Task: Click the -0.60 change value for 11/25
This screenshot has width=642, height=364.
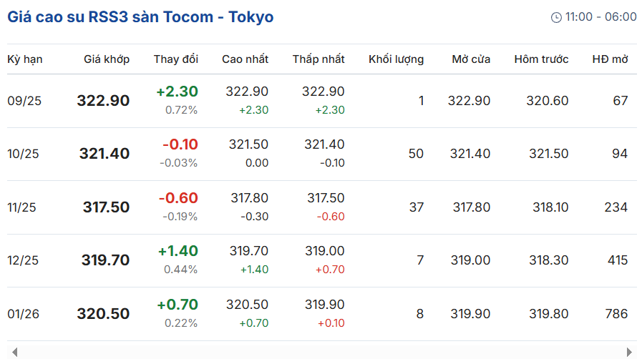Action: point(178,198)
